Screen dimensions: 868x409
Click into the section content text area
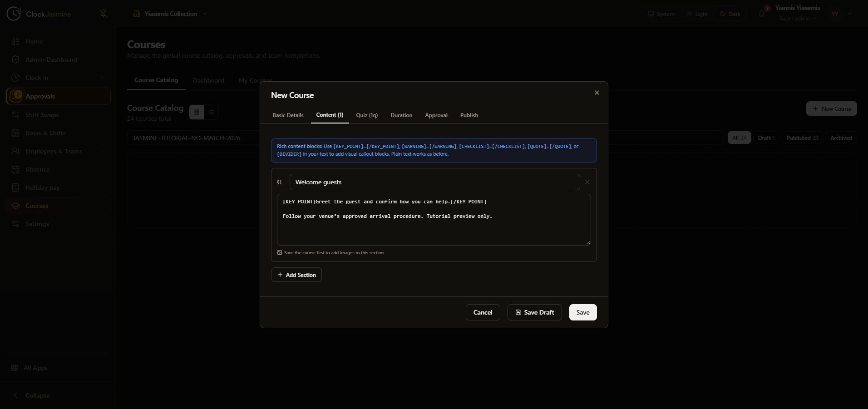pyautogui.click(x=434, y=220)
